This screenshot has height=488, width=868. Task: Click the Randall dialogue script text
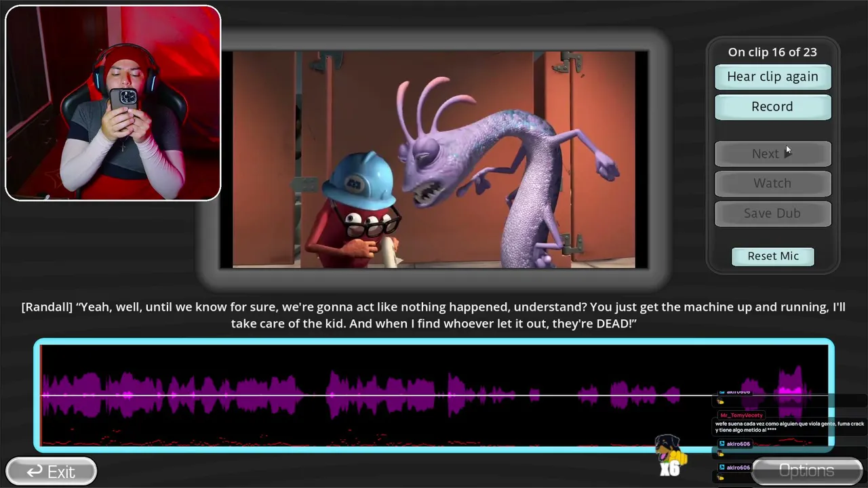click(433, 315)
